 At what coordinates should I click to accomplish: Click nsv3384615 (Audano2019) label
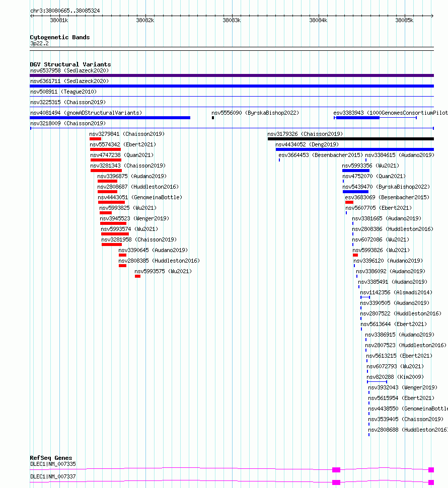[400, 155]
